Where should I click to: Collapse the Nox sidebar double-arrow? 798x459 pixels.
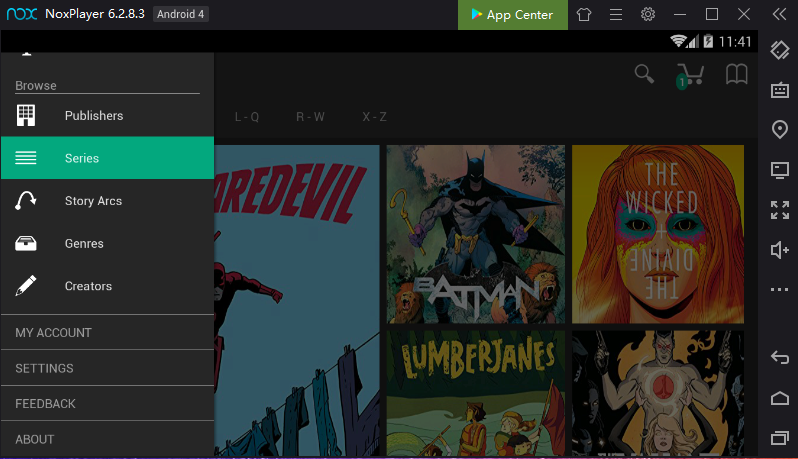coord(779,14)
